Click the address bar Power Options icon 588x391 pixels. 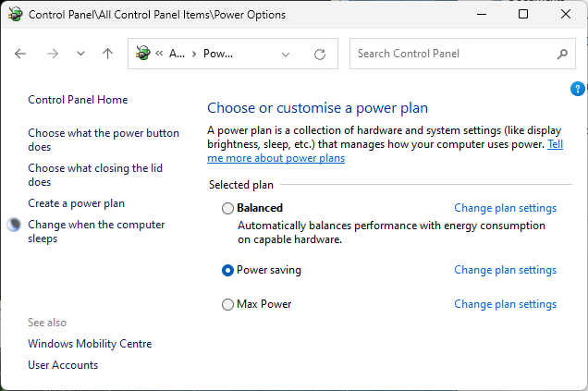143,54
